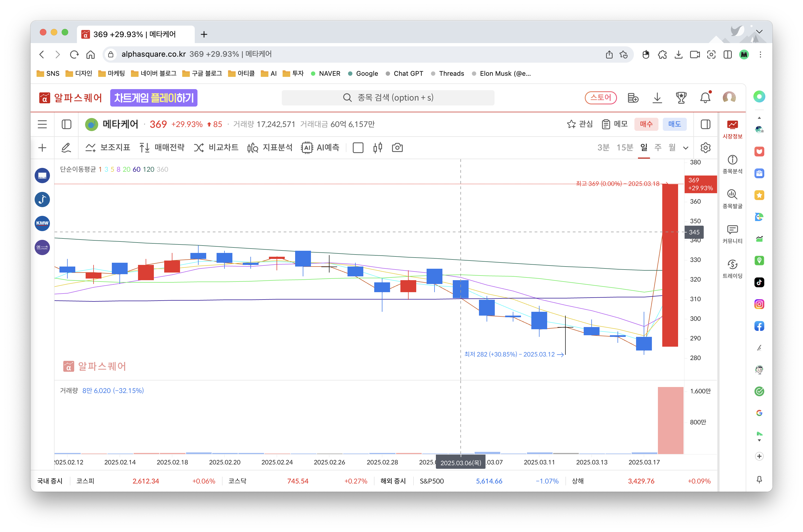Click the 차트게임 플레이하기 banner button
Image resolution: width=803 pixels, height=532 pixels.
(x=154, y=98)
